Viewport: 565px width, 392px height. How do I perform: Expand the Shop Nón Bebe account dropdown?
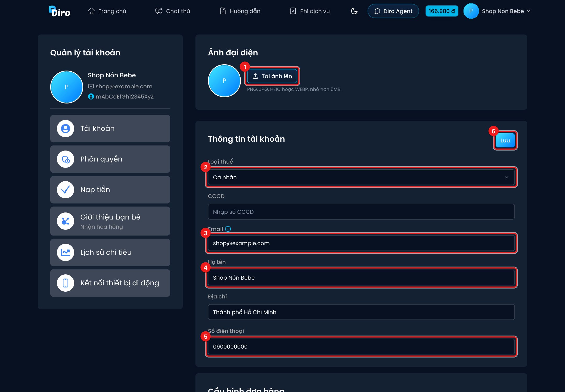(506, 11)
